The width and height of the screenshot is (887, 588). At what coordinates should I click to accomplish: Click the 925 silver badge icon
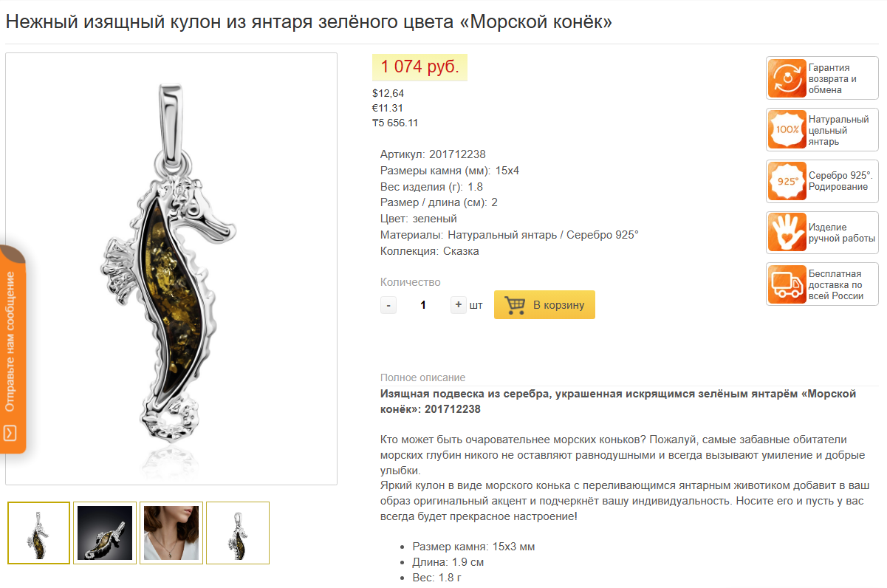787,181
